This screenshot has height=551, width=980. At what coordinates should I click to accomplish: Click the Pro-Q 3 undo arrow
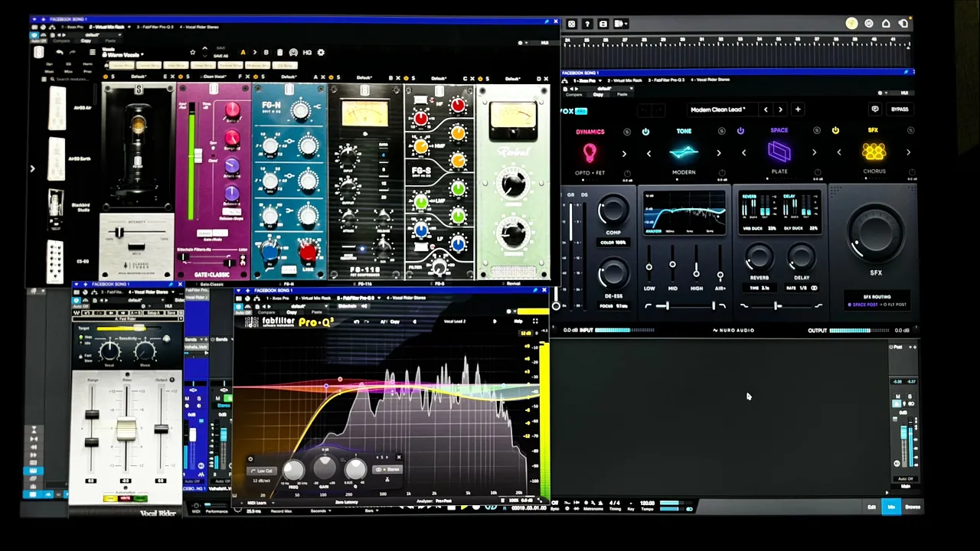pos(357,321)
